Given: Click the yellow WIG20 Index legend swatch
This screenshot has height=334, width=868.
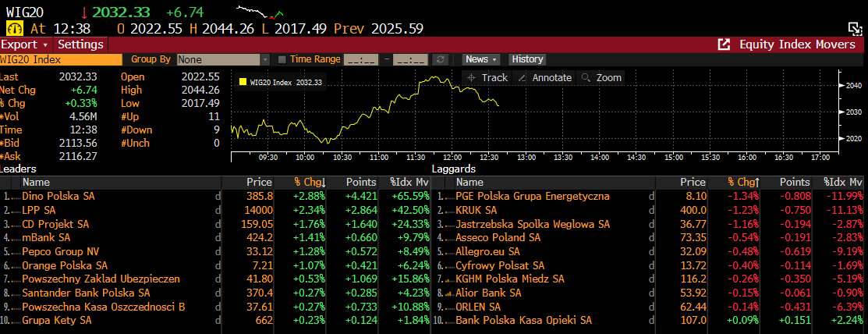Looking at the screenshot, I should click(243, 83).
